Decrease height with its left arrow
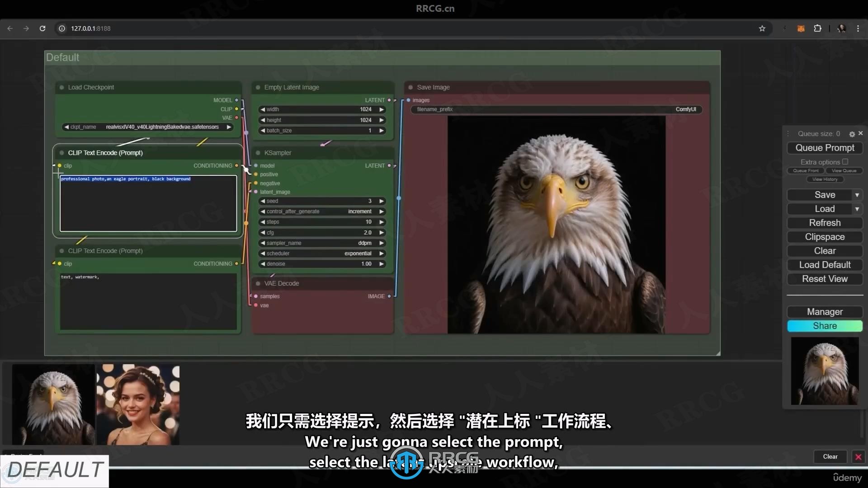This screenshot has width=868, height=488. click(263, 120)
